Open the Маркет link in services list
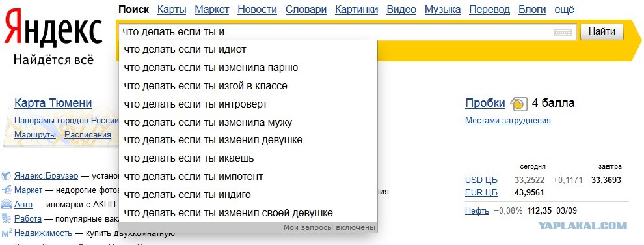This screenshot has width=644, height=245. (x=29, y=190)
